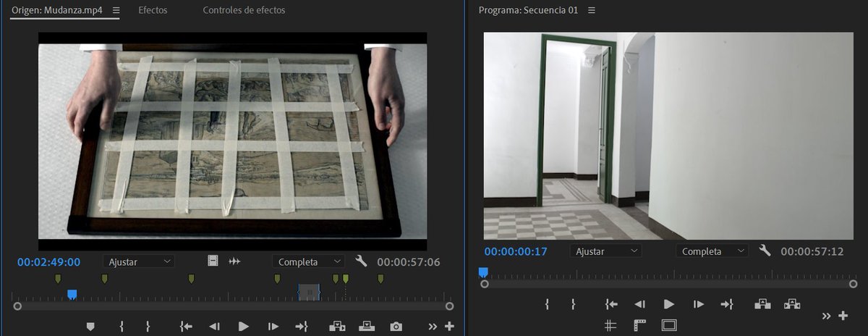Click the Source monitor blue playhead

(x=72, y=294)
